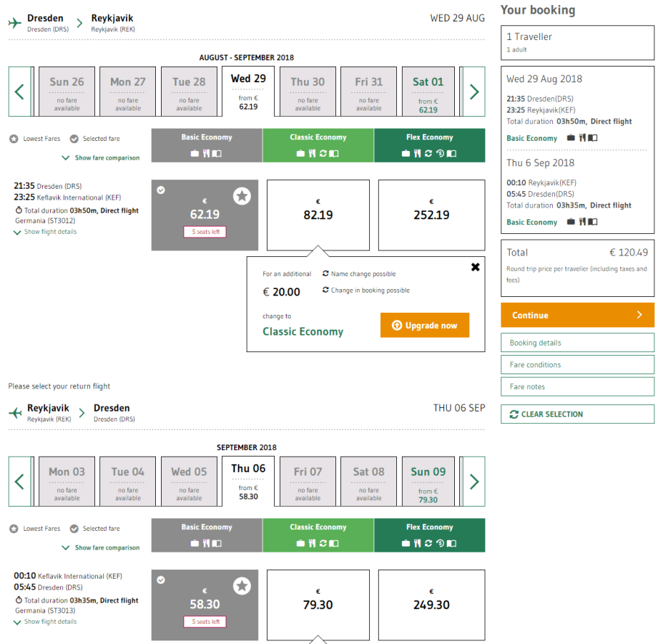This screenshot has height=644, width=658.
Task: Click the star icon on return 58.30 fare
Action: click(242, 586)
